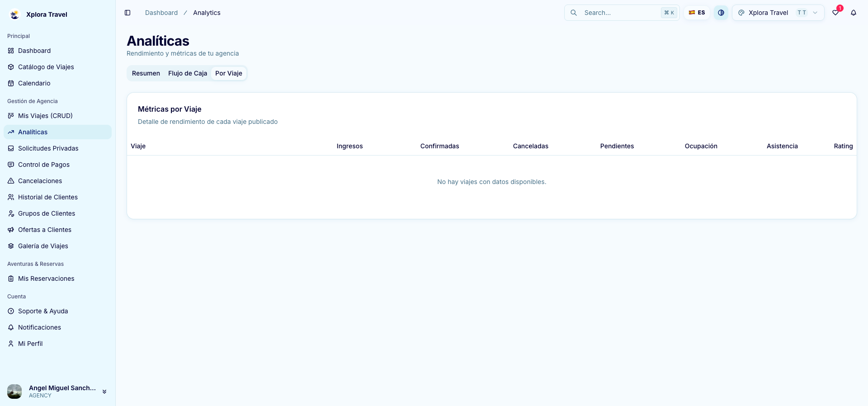The width and height of the screenshot is (868, 406).
Task: Click in the Search input field
Action: 622,13
